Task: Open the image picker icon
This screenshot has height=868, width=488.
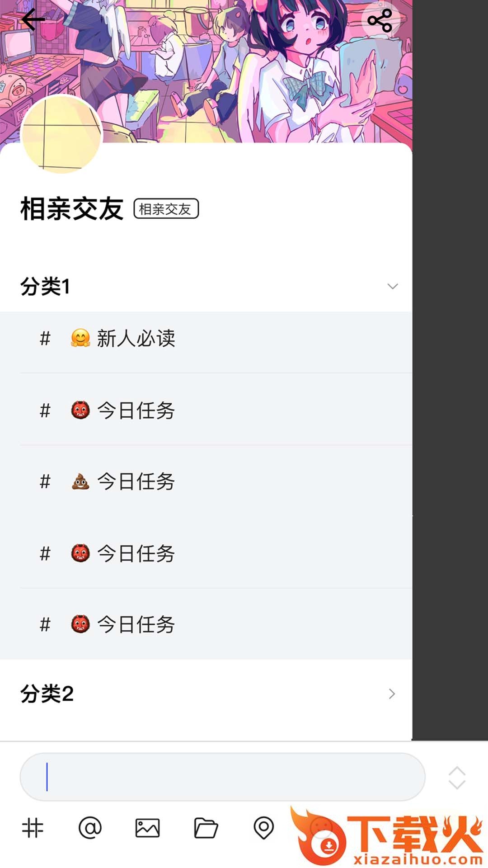Action: tap(147, 828)
